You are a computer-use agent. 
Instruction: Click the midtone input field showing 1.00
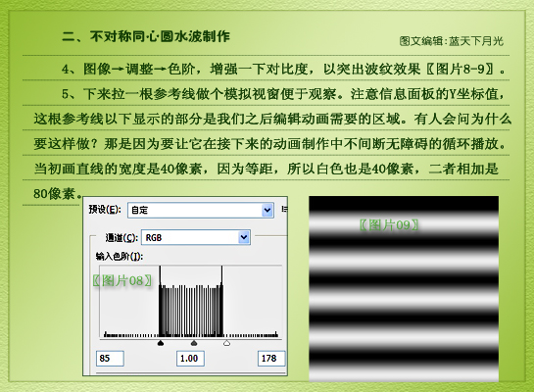tap(190, 359)
